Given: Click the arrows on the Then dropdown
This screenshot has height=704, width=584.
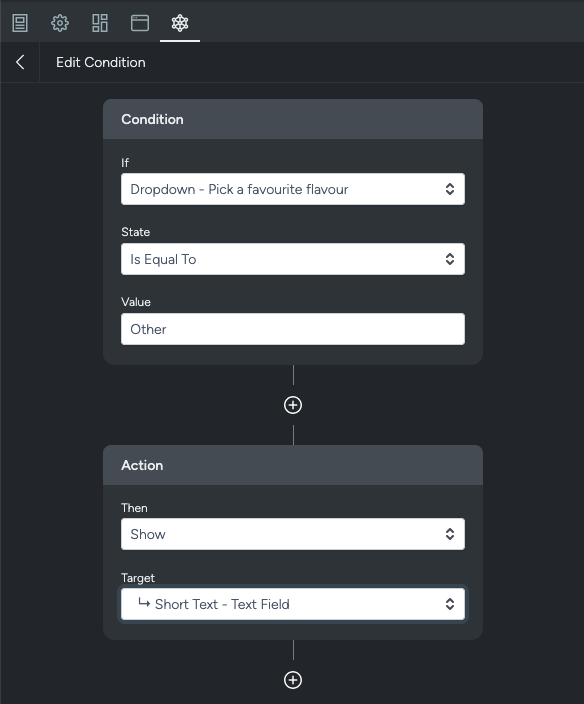Looking at the screenshot, I should tap(450, 534).
